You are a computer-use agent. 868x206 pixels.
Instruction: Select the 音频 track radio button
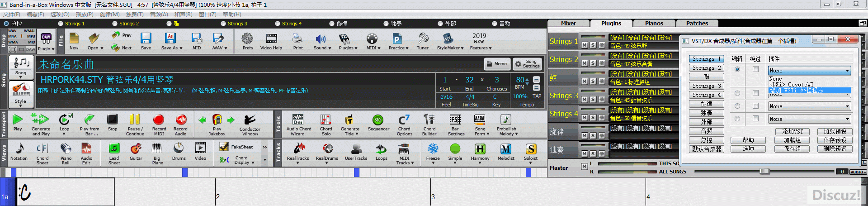(495, 24)
